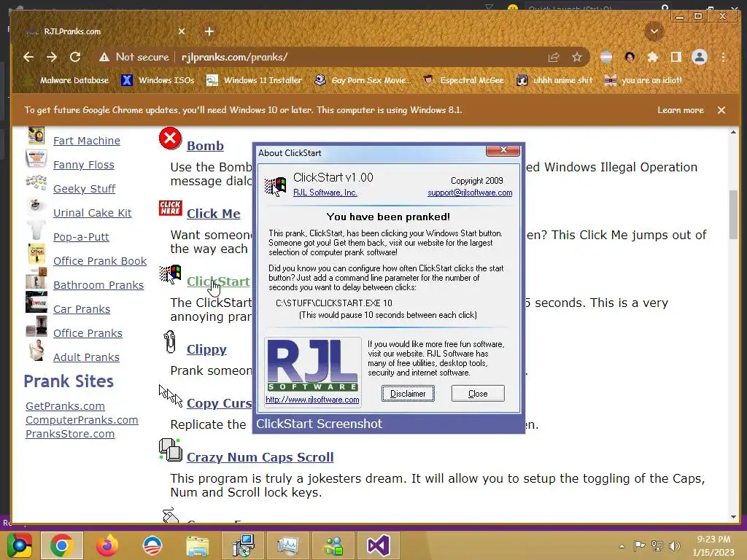Screen dimensions: 747x560
Task: Select the RJLPranks.com tab
Action: tap(105, 31)
